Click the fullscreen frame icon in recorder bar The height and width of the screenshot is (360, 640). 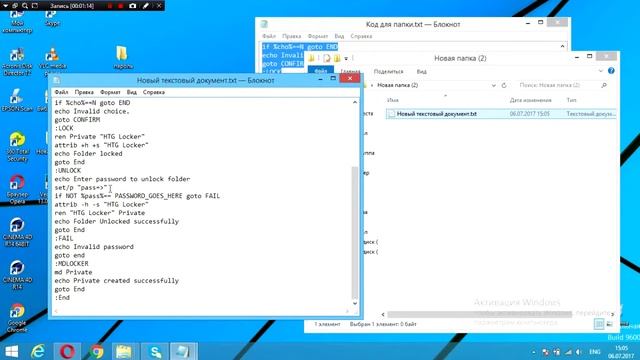click(35, 6)
